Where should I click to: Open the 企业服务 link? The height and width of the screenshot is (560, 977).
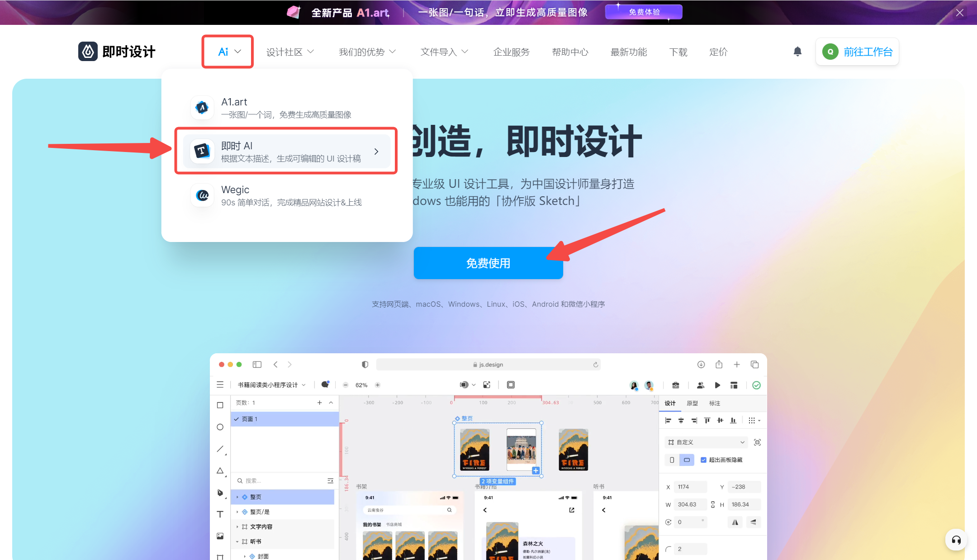[x=511, y=52]
